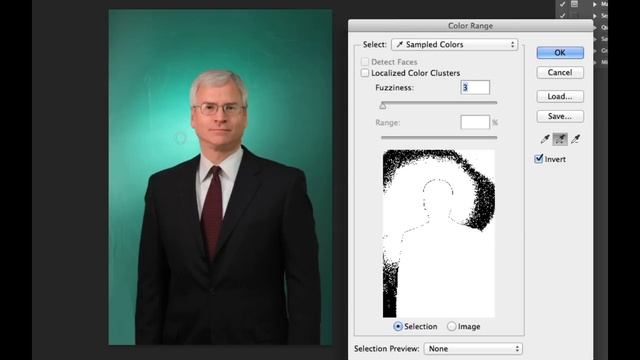Expand the 'Ma' action set triangle

[x=595, y=4]
